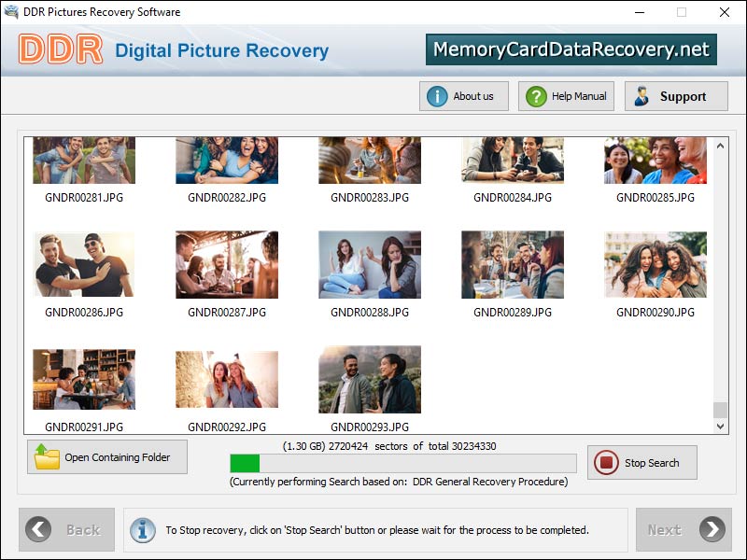
Task: Open the About us page
Action: pyautogui.click(x=463, y=96)
